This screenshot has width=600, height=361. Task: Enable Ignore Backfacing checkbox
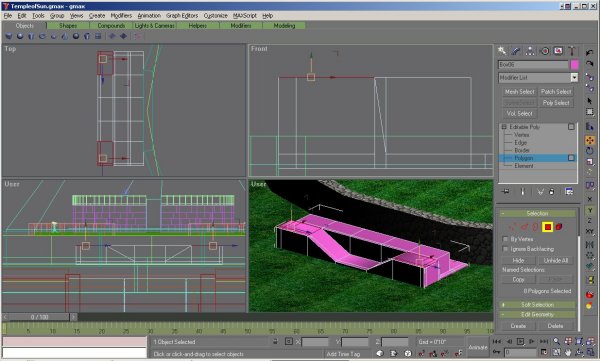505,249
